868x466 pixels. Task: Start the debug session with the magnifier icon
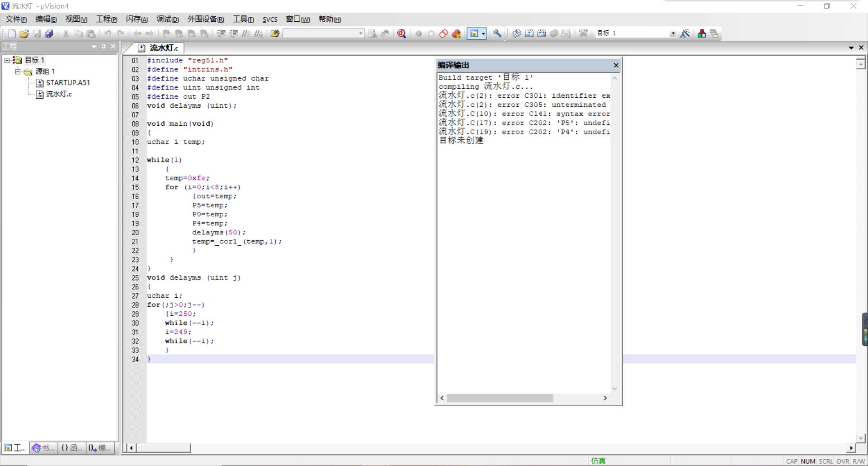pos(401,33)
